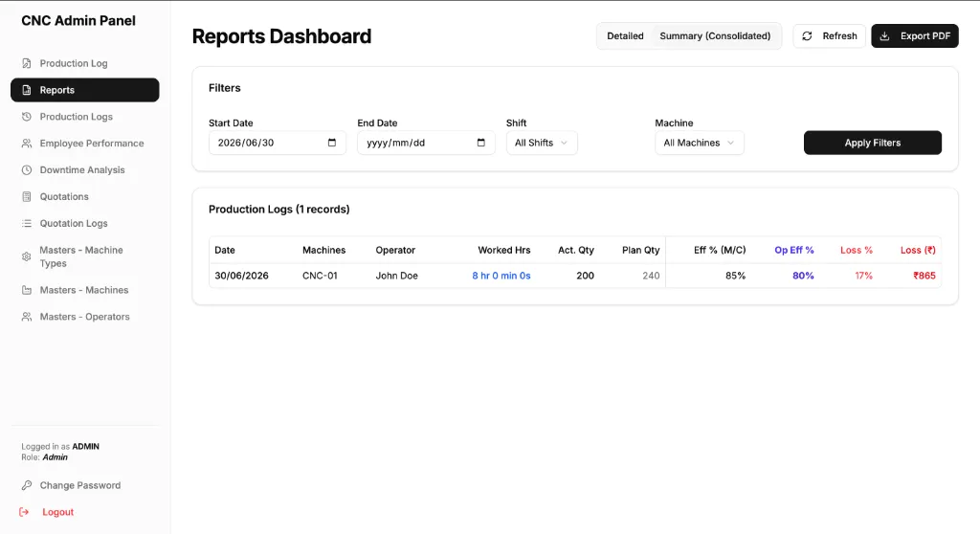Navigate to Quotation Logs
Viewport: 980px width, 534px height.
[x=85, y=223]
